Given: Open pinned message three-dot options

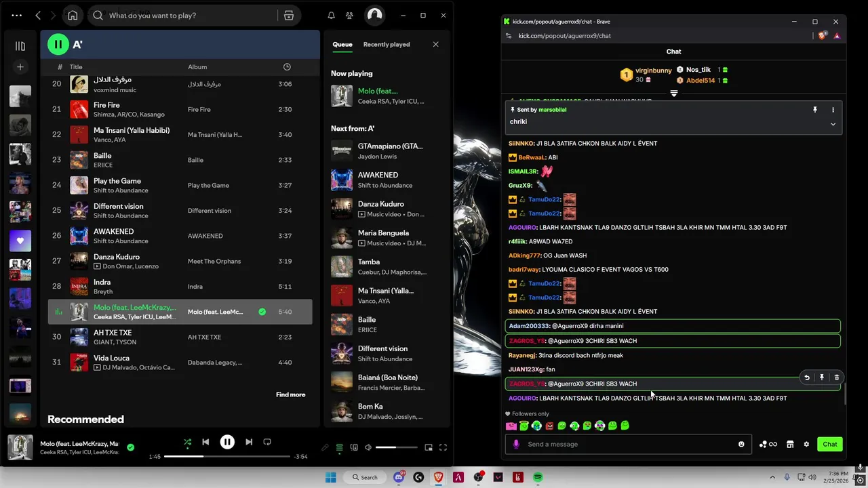Looking at the screenshot, I should [833, 110].
